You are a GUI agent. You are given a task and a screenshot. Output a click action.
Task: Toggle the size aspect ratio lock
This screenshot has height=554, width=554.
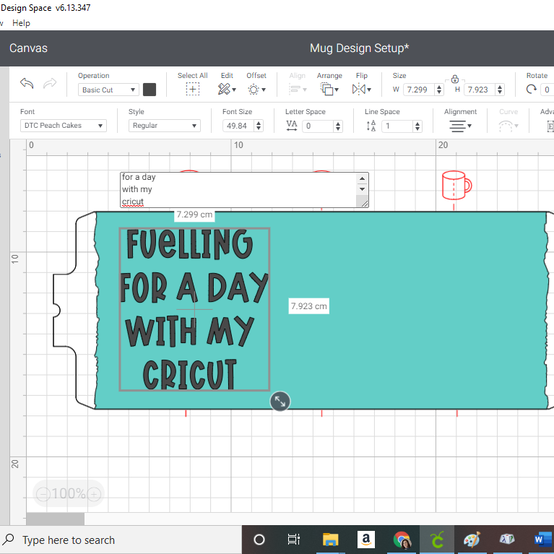(x=455, y=79)
